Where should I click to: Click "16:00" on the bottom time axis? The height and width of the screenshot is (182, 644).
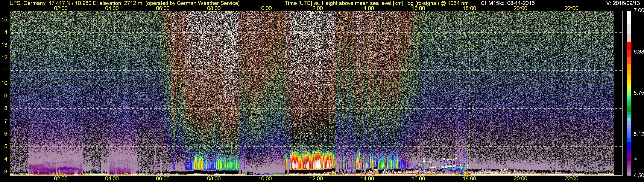(418, 179)
